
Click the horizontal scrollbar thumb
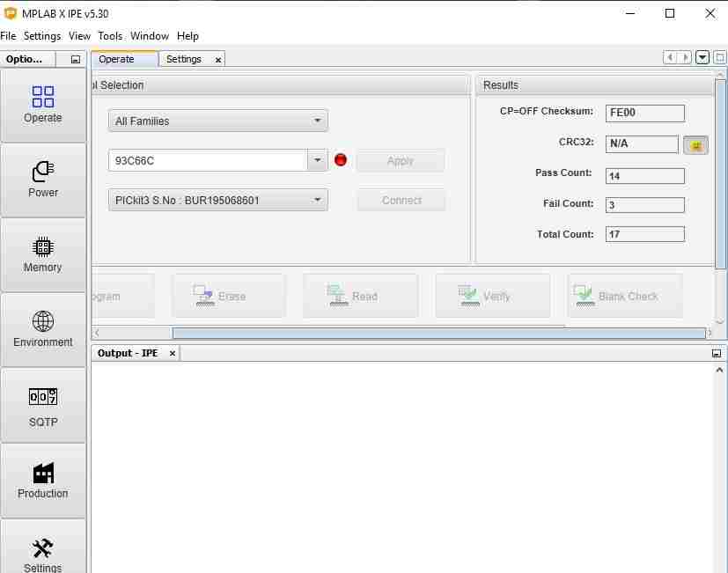(438, 333)
